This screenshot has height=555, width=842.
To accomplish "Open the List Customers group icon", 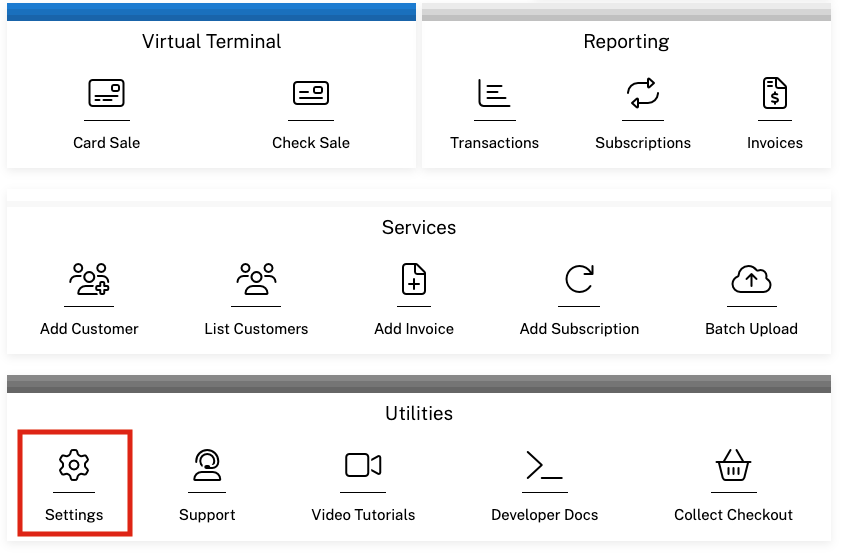I will [x=256, y=279].
